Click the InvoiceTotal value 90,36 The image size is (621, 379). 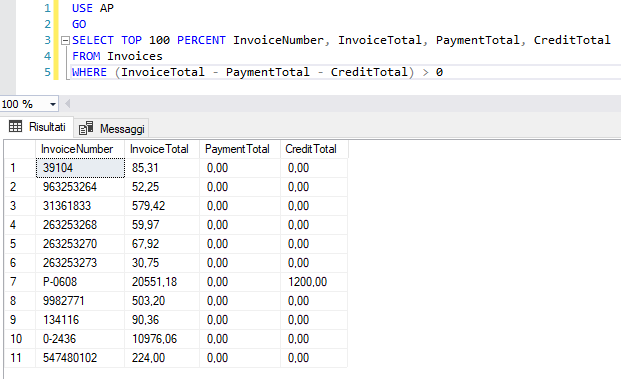[162, 320]
